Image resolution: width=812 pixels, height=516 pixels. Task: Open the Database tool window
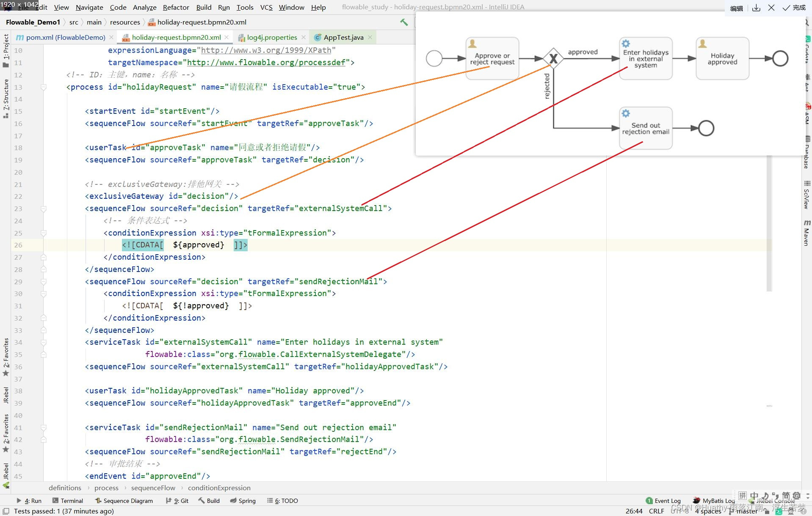[x=806, y=152]
